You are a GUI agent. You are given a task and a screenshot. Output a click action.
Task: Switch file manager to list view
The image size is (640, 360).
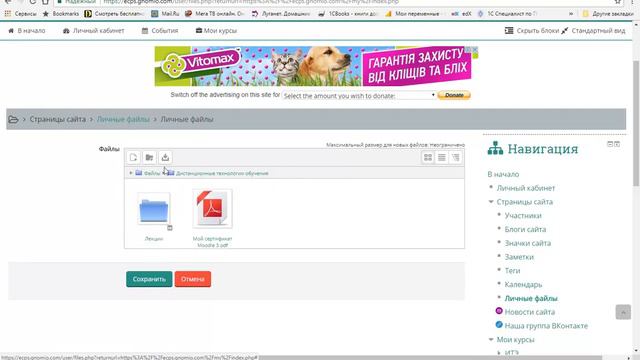click(x=442, y=157)
